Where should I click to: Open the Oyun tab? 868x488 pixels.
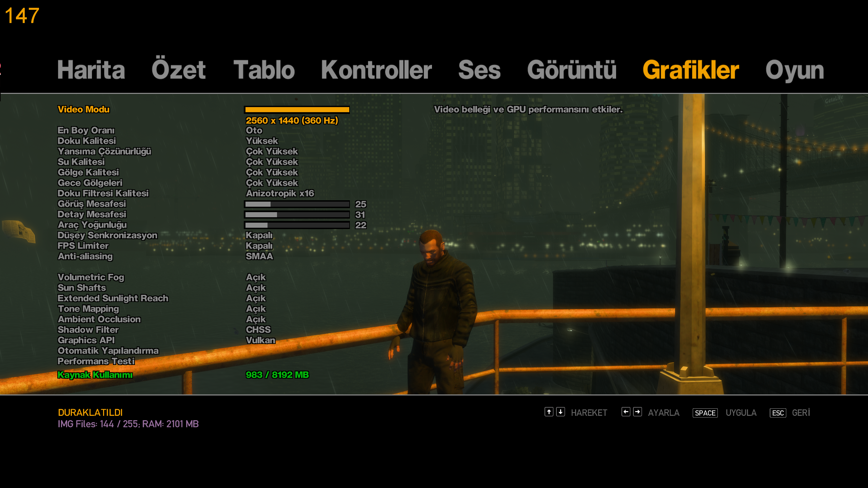click(x=794, y=71)
